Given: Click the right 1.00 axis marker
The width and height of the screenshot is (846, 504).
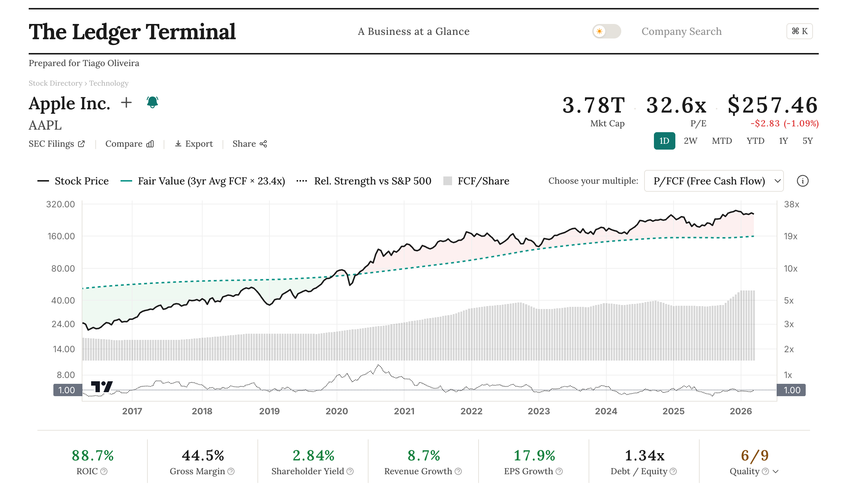Looking at the screenshot, I should pyautogui.click(x=791, y=390).
